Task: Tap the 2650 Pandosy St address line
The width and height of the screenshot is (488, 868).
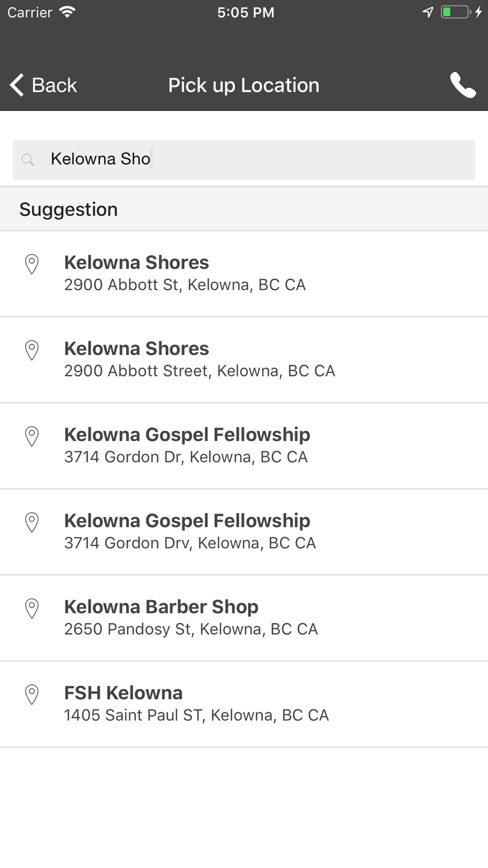Action: 191,629
